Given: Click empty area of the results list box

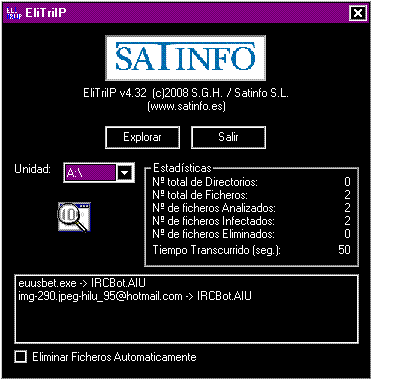Looking at the screenshot, I should pos(186,323).
